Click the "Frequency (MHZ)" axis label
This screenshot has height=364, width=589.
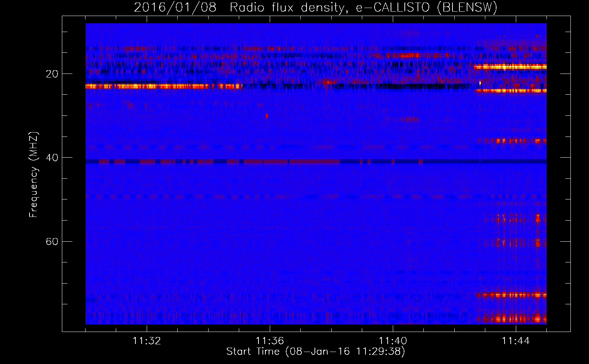pos(33,175)
